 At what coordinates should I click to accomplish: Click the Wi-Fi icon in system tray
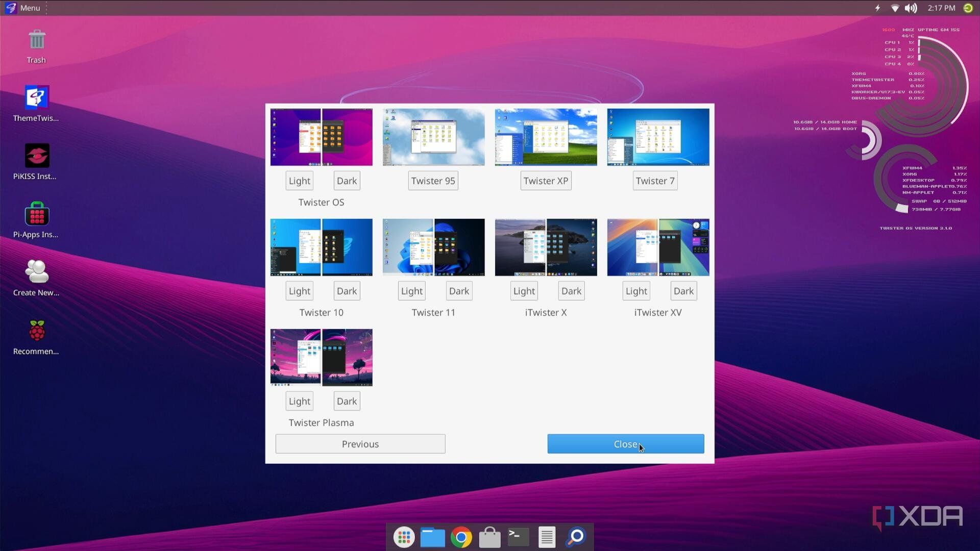tap(895, 8)
